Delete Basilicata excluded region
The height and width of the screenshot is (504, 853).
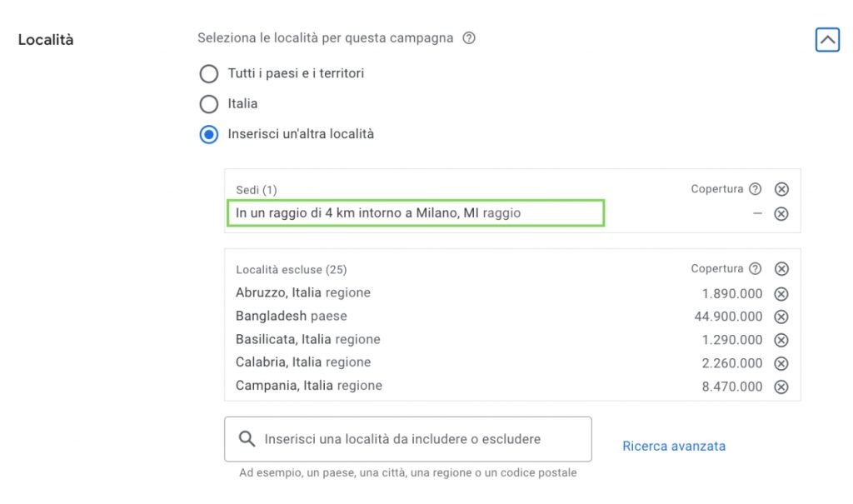(x=781, y=340)
